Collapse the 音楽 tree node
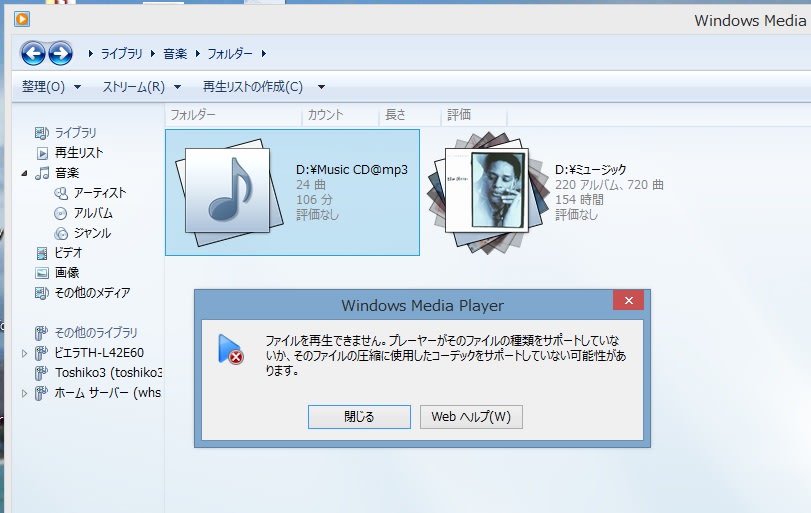Image resolution: width=811 pixels, height=513 pixels. [24, 173]
